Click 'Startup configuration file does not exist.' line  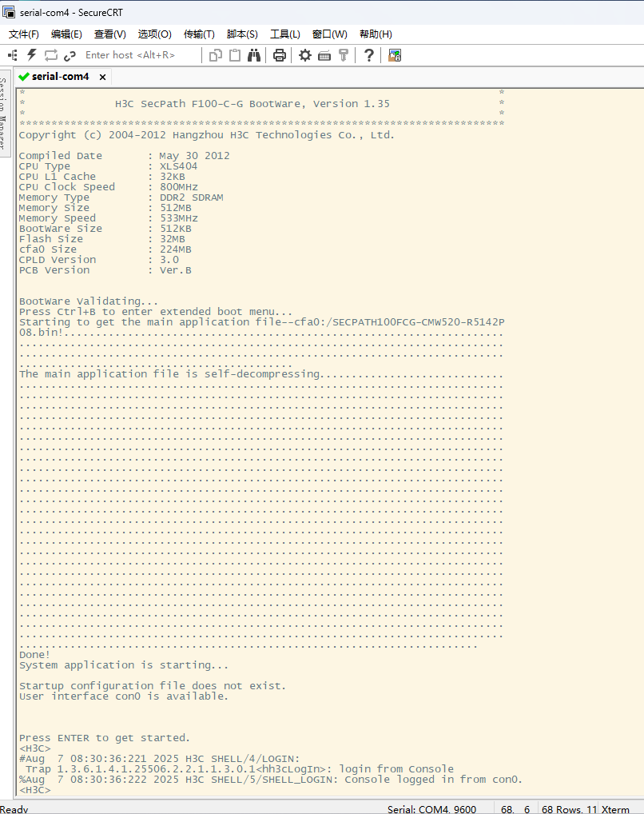coord(153,686)
